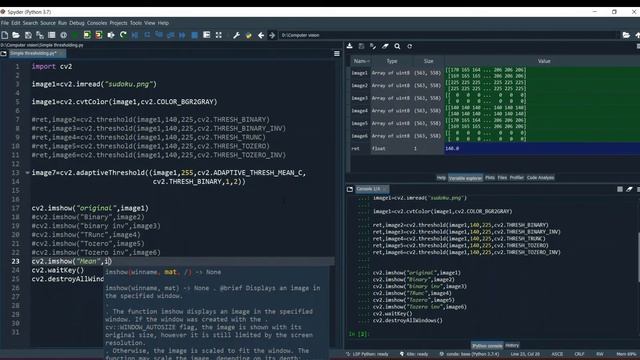Select the image1 variable row
Viewport: 640px width, 360px height.
tap(495, 73)
